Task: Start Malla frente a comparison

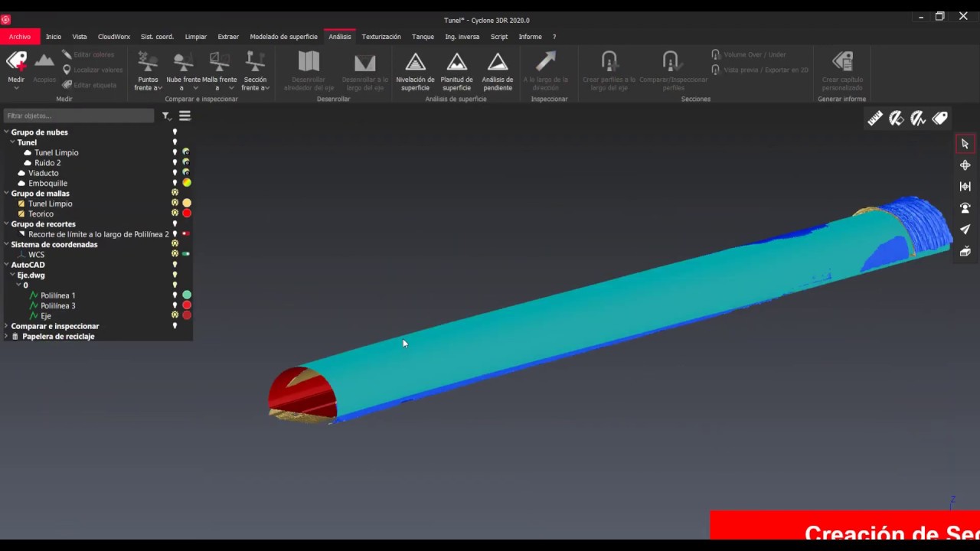Action: pyautogui.click(x=219, y=70)
